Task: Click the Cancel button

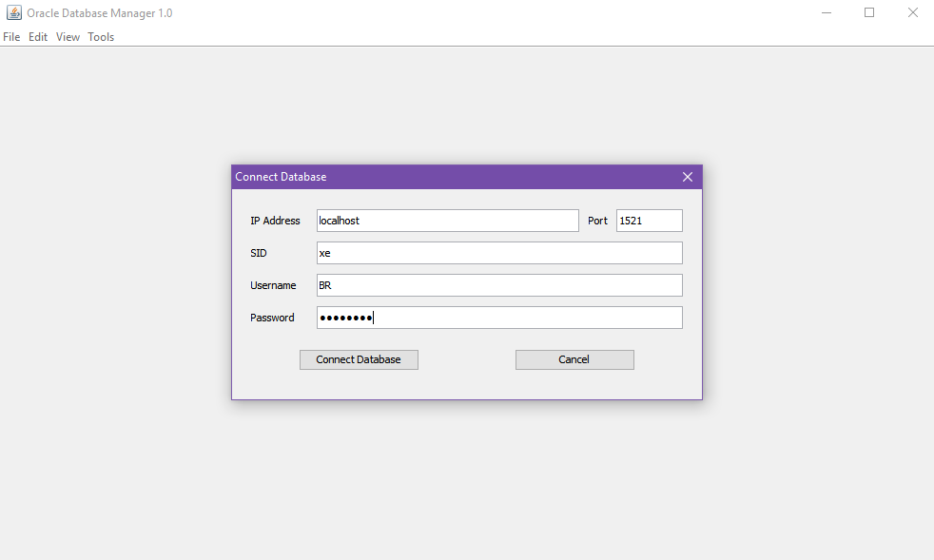Action: click(x=574, y=359)
